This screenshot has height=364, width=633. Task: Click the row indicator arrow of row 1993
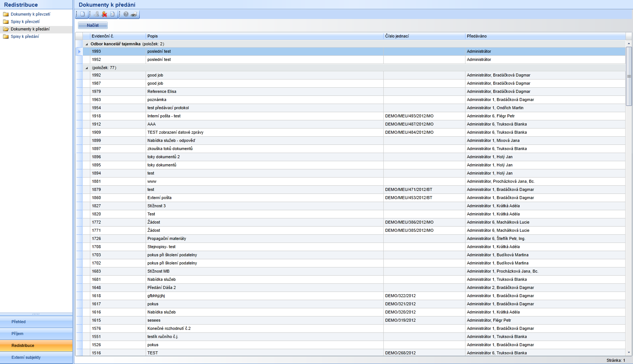pyautogui.click(x=79, y=52)
